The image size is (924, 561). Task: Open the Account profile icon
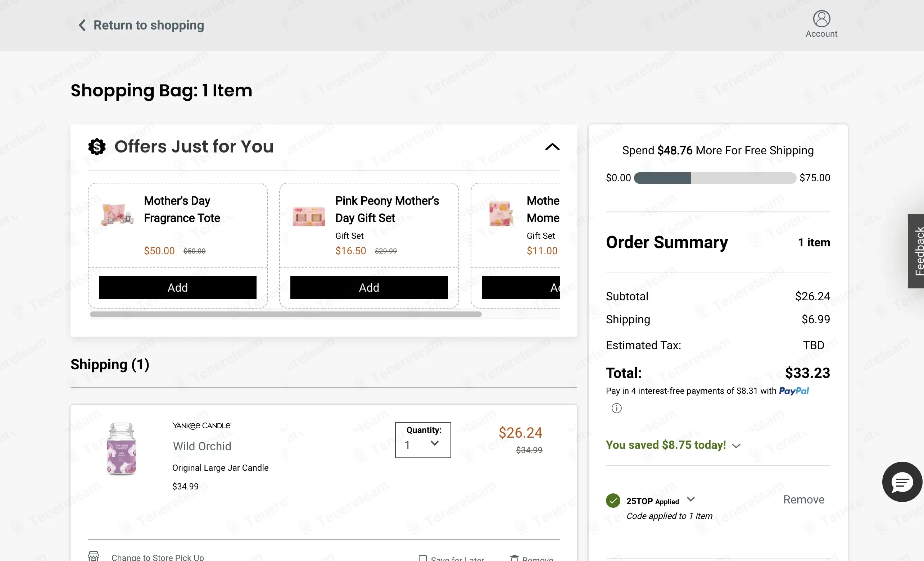point(821,19)
